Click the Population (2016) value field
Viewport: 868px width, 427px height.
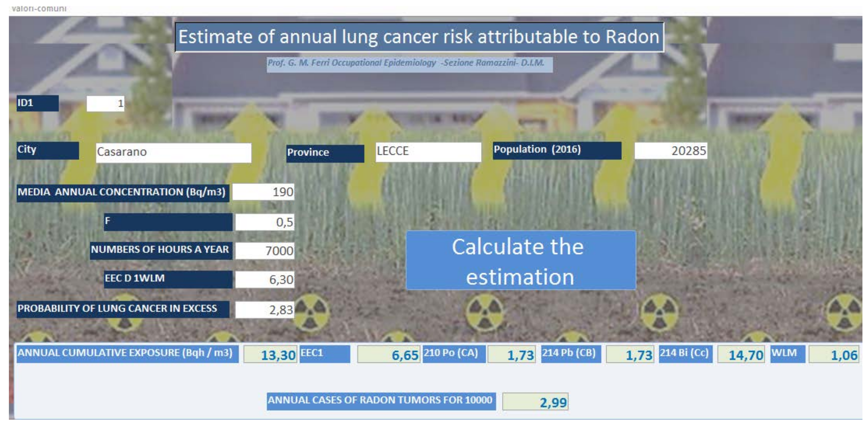(x=671, y=151)
